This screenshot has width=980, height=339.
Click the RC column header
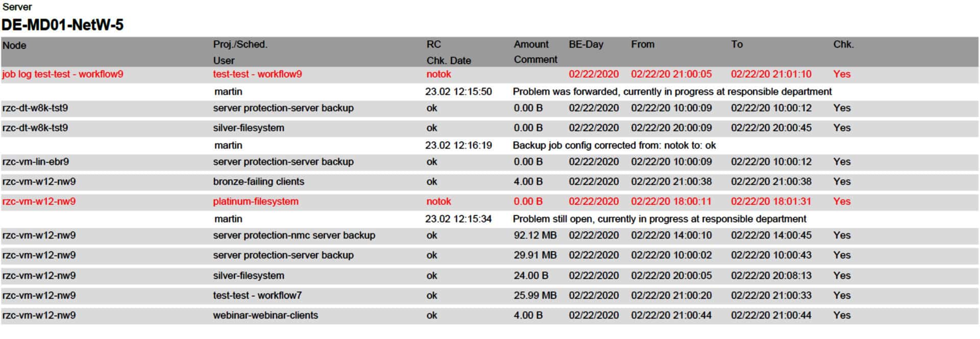tap(433, 44)
